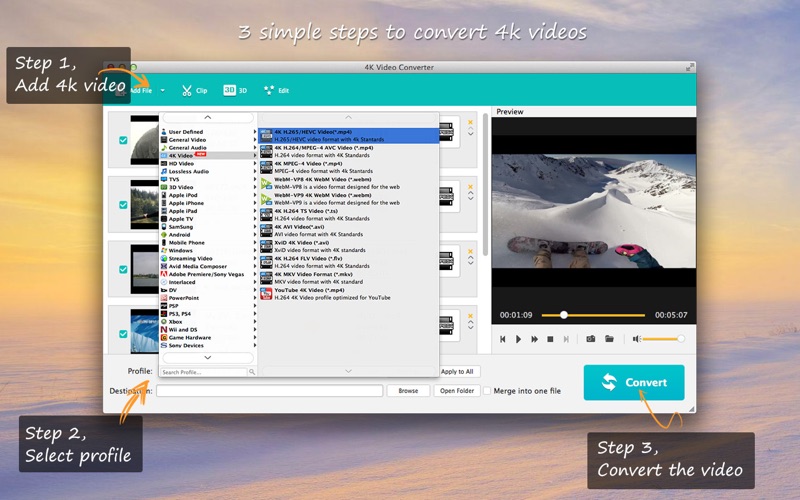The image size is (800, 500).
Task: Open snapshot folder icon under preview
Action: tap(608, 339)
